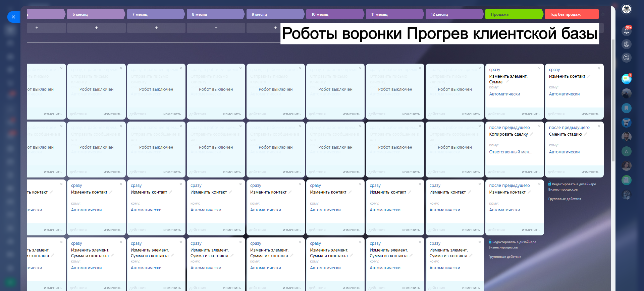Open the robot profile avatar at top right
The height and width of the screenshot is (291, 644).
coord(626,9)
